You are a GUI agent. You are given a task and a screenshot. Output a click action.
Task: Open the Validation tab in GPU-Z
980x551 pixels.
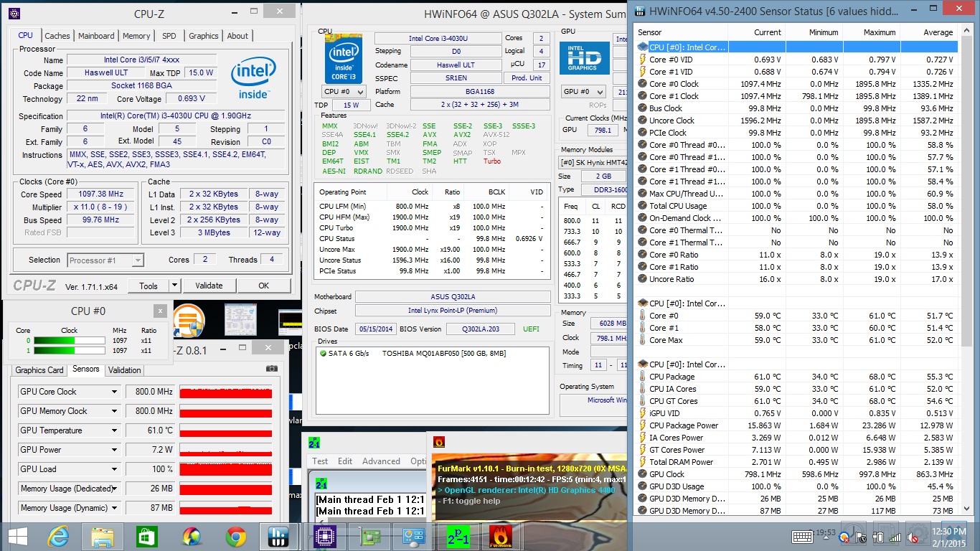125,370
